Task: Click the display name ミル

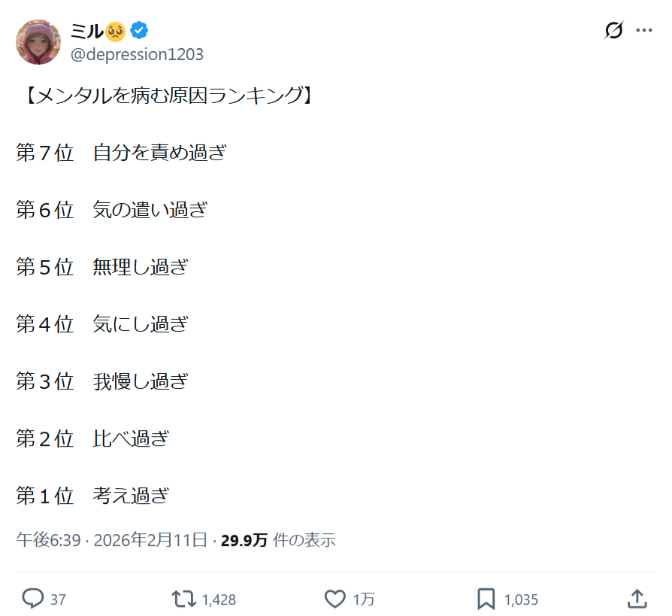Action: pos(86,31)
